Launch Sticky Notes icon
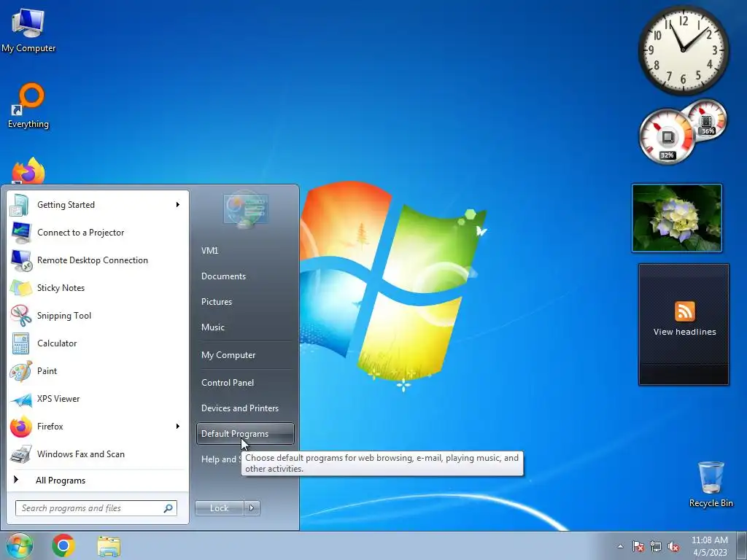The width and height of the screenshot is (747, 560). pyautogui.click(x=20, y=288)
